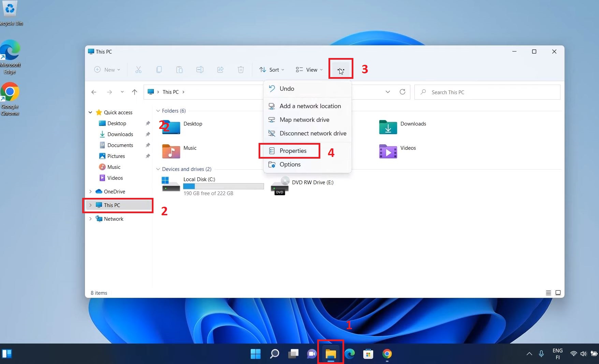Select Map network drive menu entry

(304, 120)
